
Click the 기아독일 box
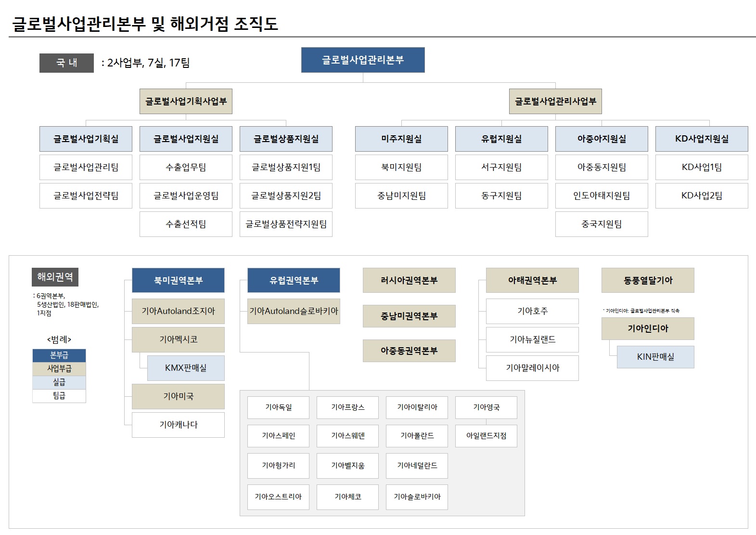point(278,407)
